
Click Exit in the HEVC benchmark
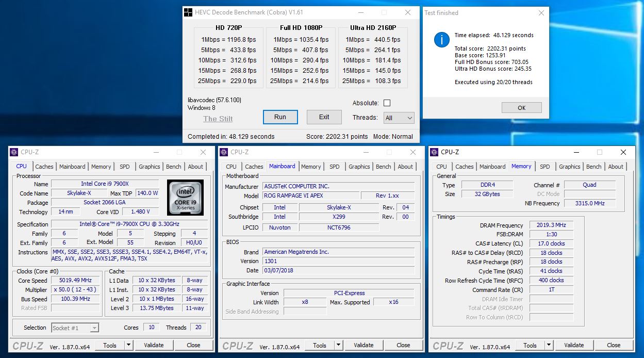pyautogui.click(x=324, y=117)
